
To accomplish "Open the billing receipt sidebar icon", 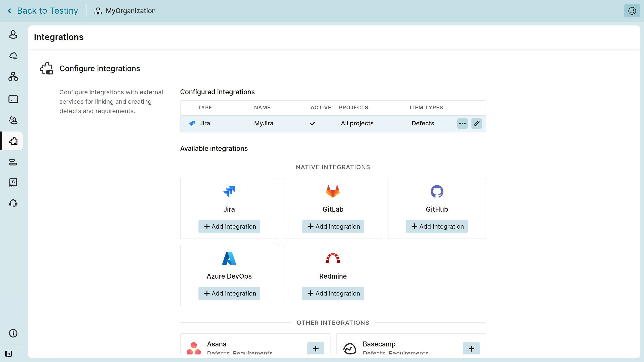I will (x=13, y=182).
